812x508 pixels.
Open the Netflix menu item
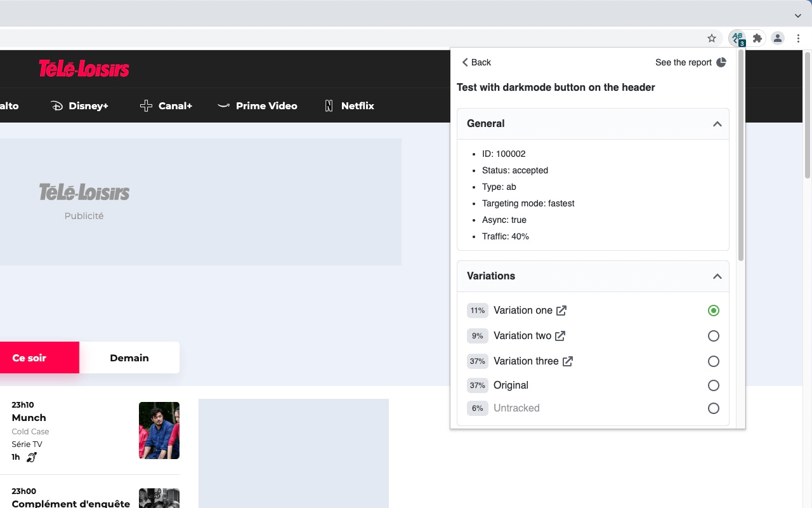350,106
